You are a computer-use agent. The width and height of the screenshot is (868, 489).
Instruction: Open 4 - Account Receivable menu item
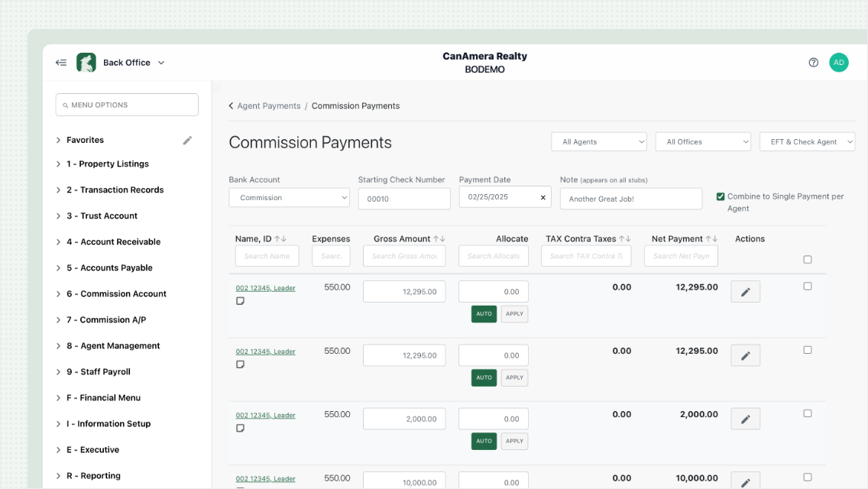pyautogui.click(x=114, y=242)
